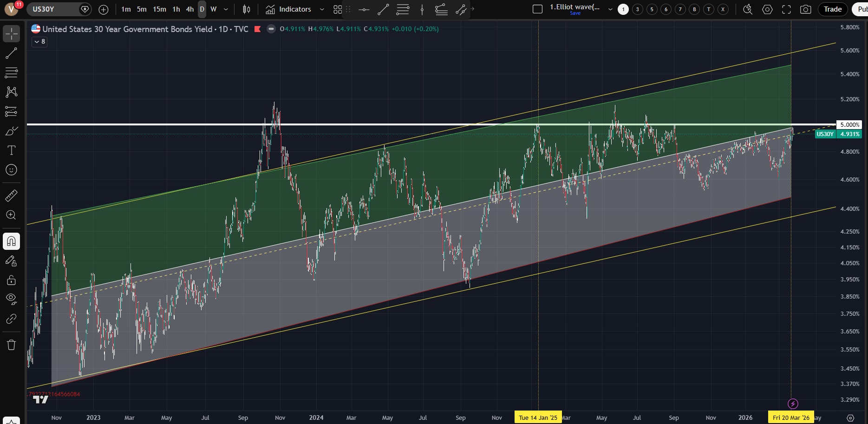Toggle lock all drawings
Viewport: 868px width, 424px height.
click(12, 280)
